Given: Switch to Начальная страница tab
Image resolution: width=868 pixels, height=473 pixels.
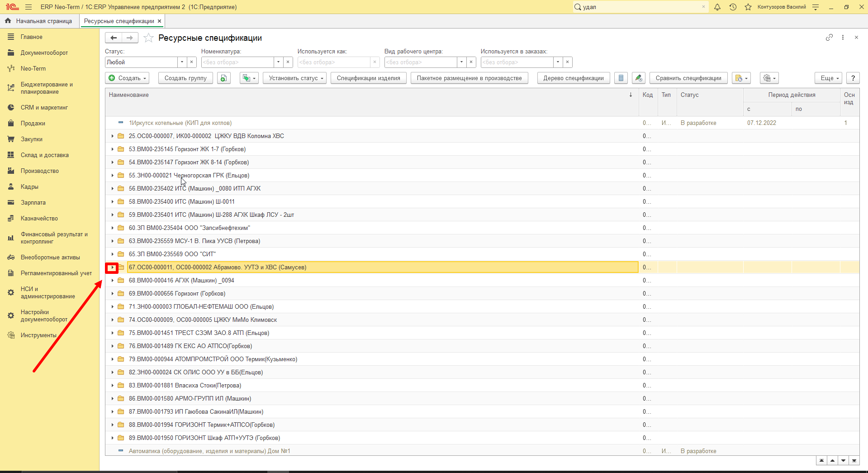Looking at the screenshot, I should 39,21.
